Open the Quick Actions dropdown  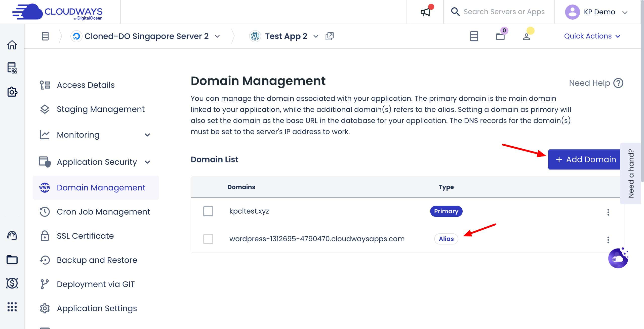pyautogui.click(x=592, y=36)
